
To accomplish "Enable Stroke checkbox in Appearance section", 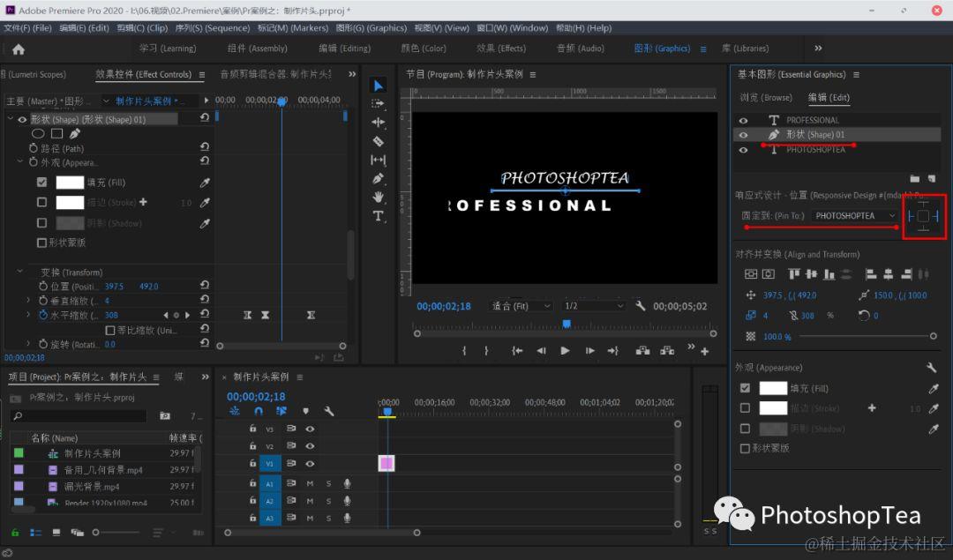I will 745,408.
